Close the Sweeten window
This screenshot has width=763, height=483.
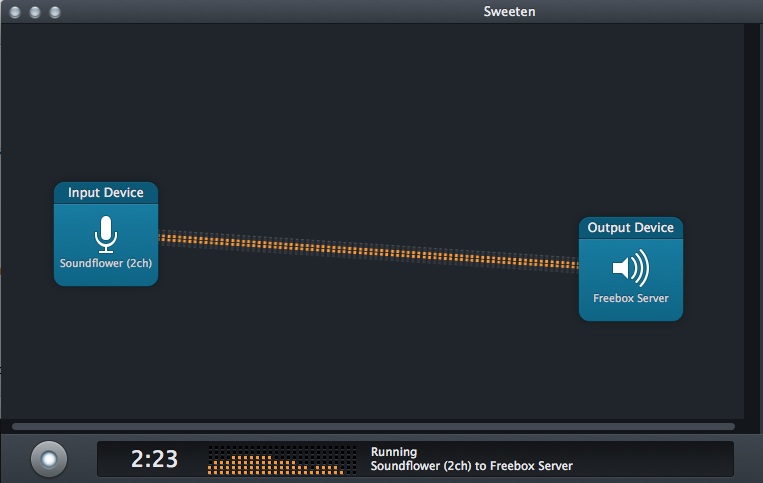(x=14, y=12)
